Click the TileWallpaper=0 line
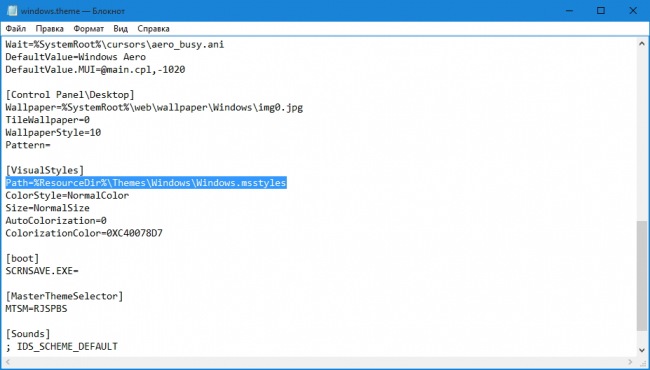 (48, 120)
